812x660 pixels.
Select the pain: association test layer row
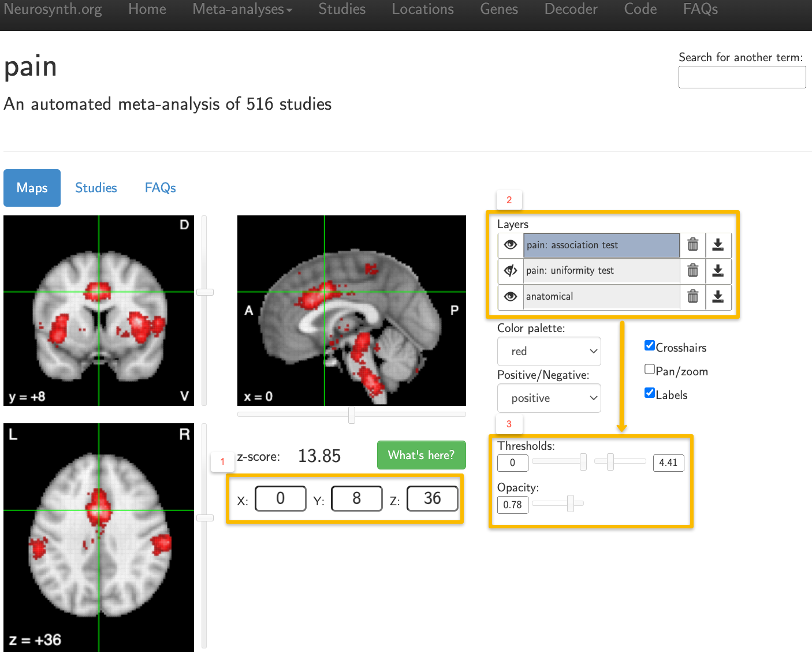tap(601, 245)
